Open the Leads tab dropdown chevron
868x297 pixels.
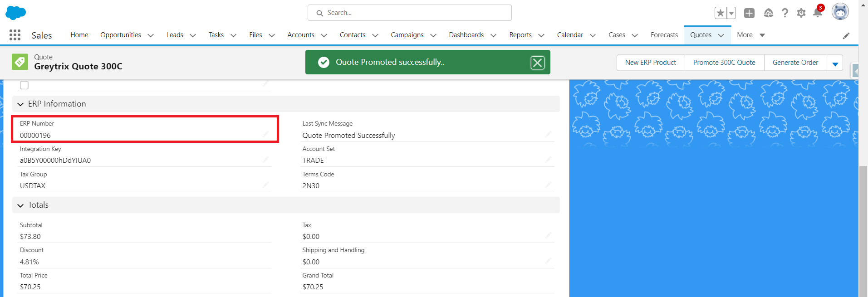[193, 35]
